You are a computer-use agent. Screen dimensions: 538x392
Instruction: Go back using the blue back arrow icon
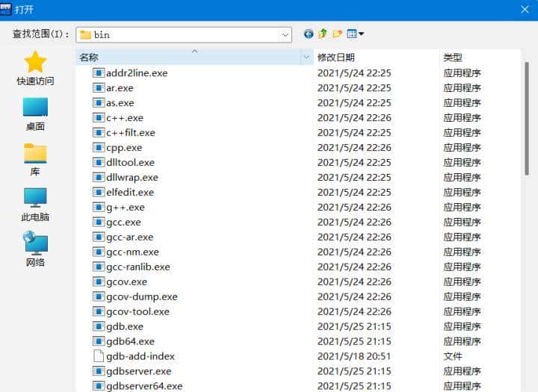pos(309,34)
